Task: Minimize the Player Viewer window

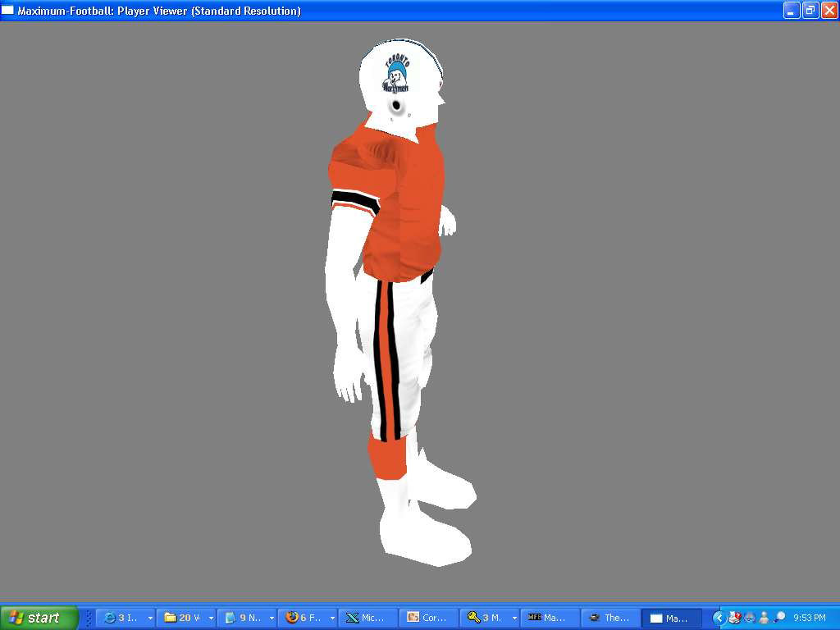Action: point(792,10)
